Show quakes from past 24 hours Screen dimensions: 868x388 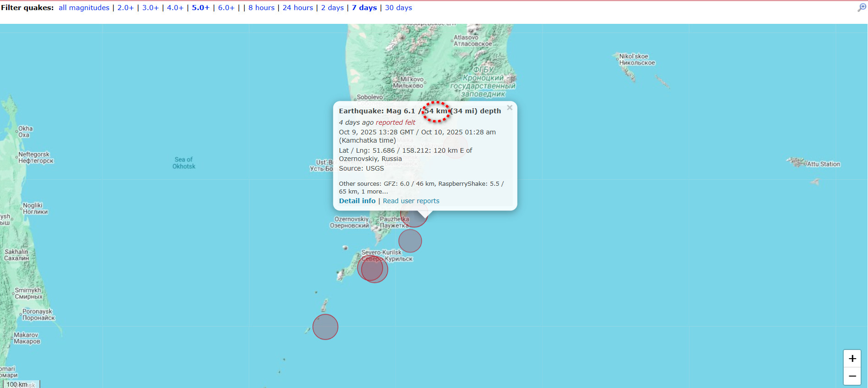click(x=297, y=8)
